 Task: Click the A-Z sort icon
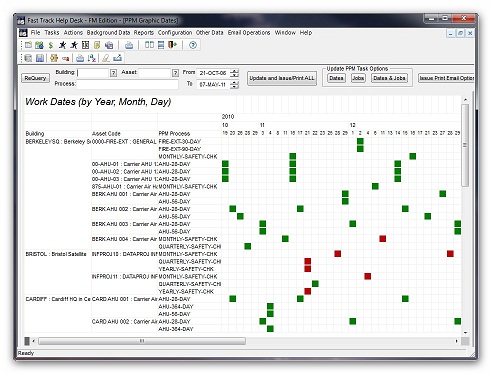point(92,58)
